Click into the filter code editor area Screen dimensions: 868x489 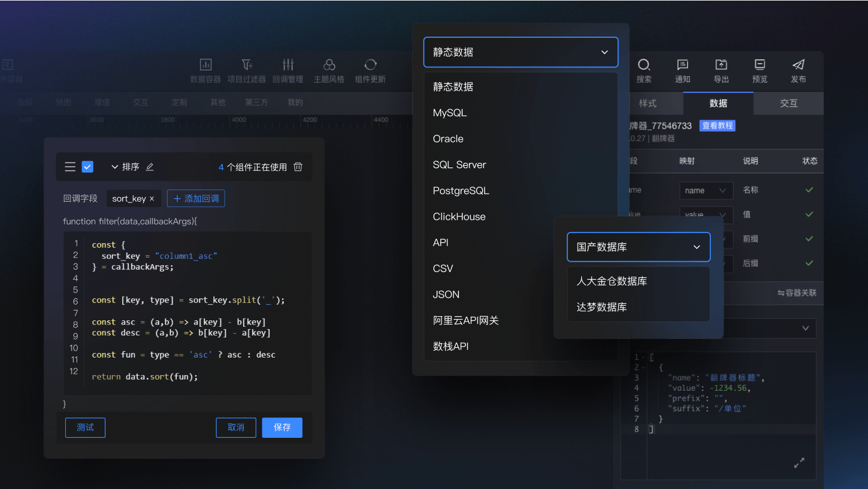pyautogui.click(x=187, y=314)
